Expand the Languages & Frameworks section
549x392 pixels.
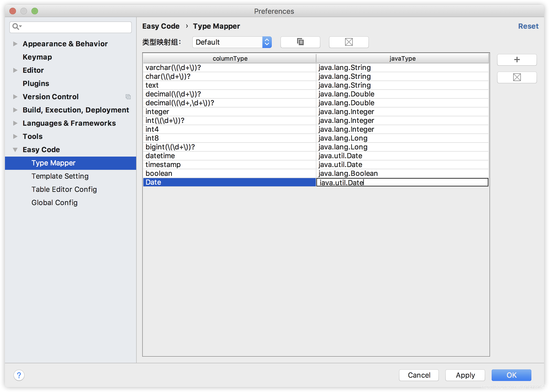(15, 123)
